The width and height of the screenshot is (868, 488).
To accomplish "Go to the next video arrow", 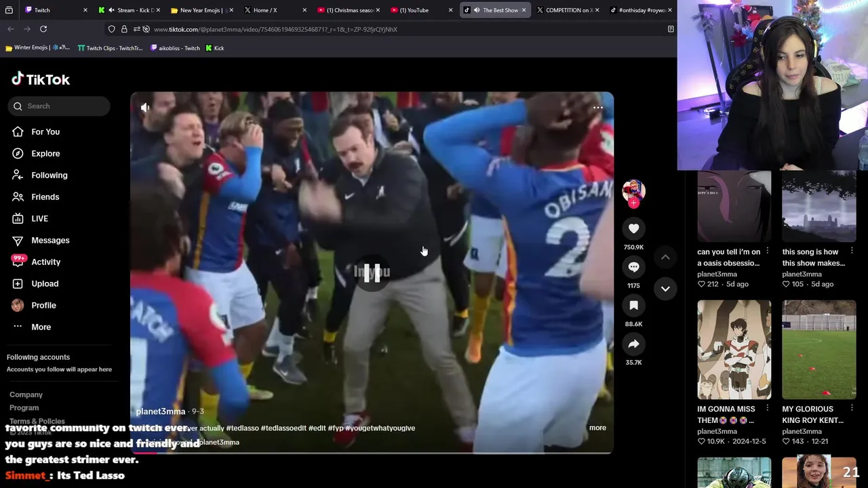I will [665, 289].
